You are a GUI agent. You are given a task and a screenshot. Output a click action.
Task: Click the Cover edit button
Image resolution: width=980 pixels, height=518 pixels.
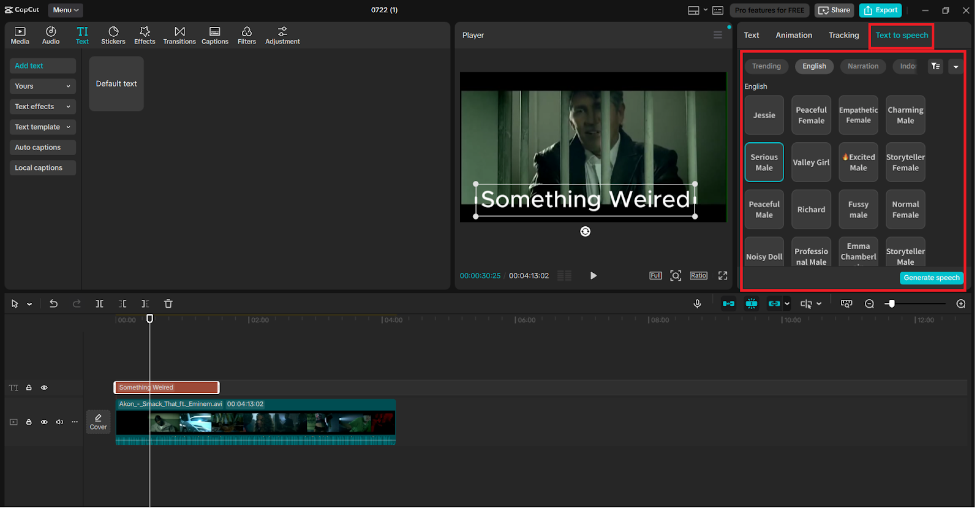click(x=98, y=422)
